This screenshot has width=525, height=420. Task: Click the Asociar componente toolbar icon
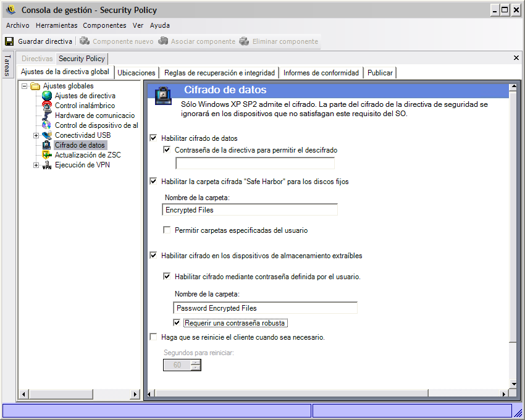tap(163, 41)
